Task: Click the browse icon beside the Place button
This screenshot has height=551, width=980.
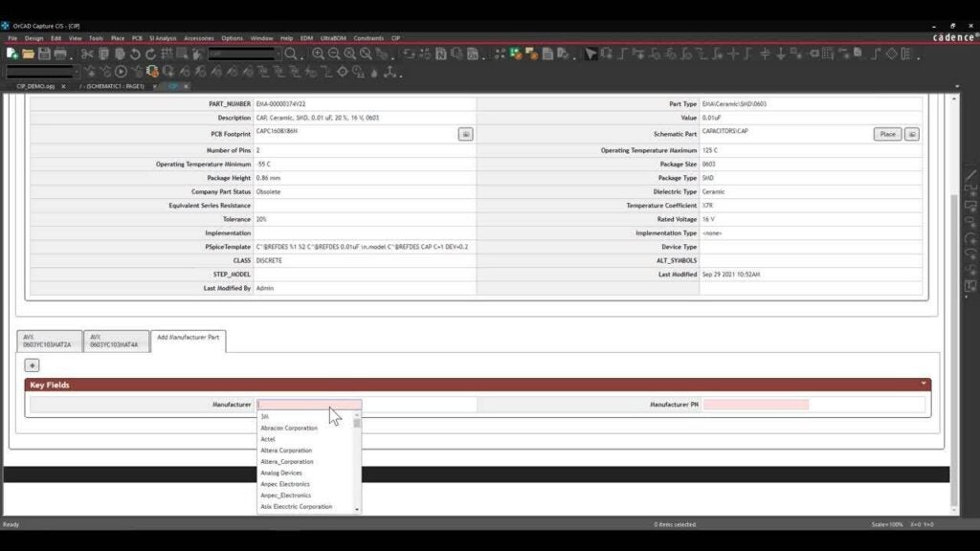Action: pyautogui.click(x=912, y=134)
